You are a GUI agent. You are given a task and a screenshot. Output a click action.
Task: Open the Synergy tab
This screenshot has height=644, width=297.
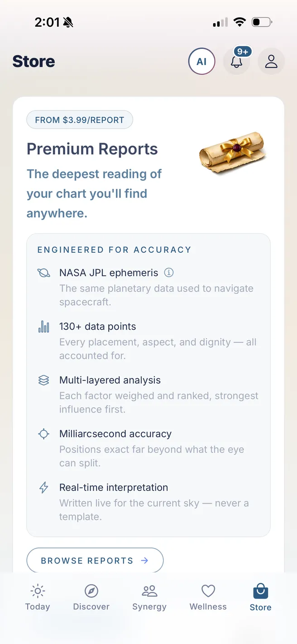[149, 597]
